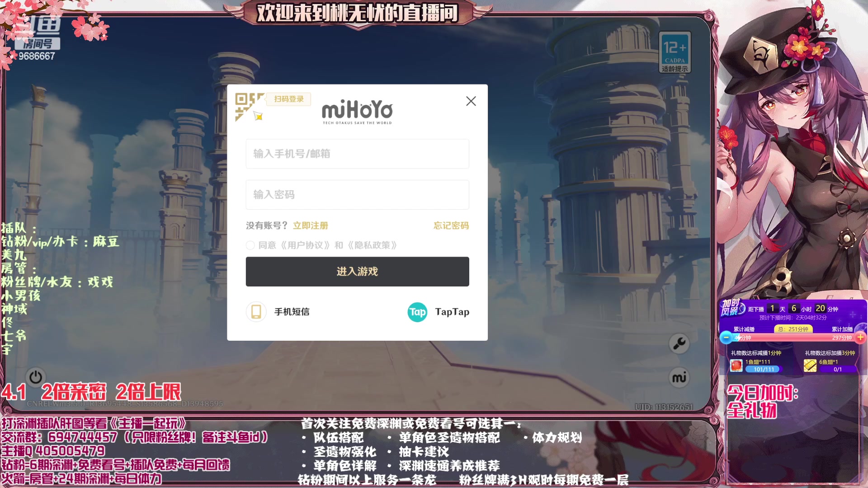Click the UID: 113152651 text
This screenshot has height=488, width=868.
click(x=664, y=407)
